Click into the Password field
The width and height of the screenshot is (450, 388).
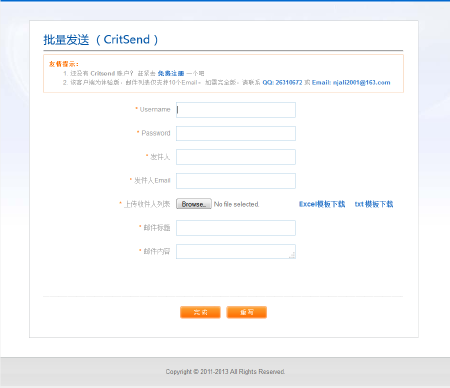click(x=236, y=133)
